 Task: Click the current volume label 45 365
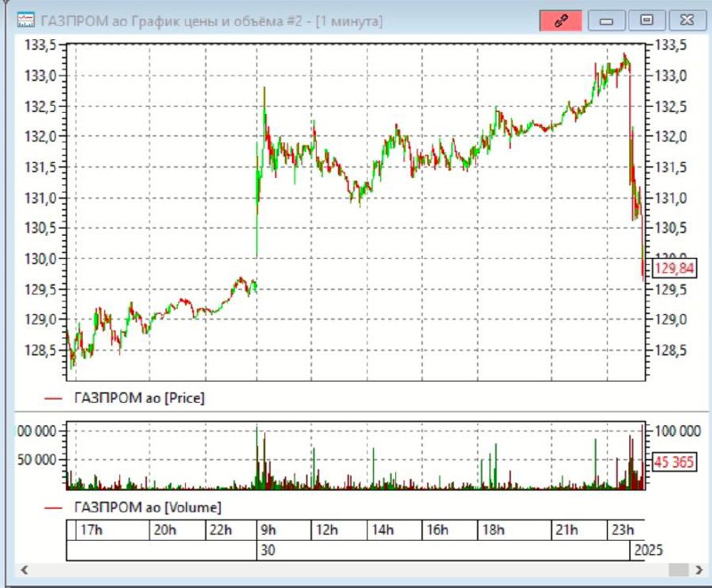coord(675,462)
